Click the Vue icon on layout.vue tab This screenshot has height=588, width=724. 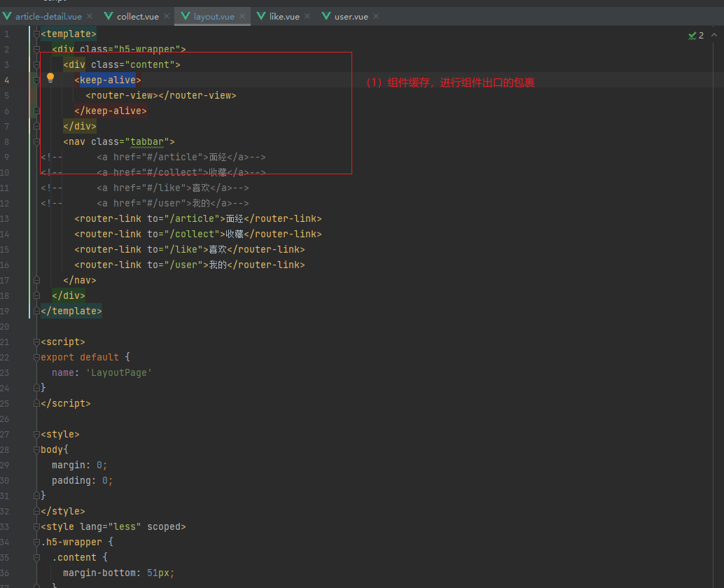tap(185, 16)
